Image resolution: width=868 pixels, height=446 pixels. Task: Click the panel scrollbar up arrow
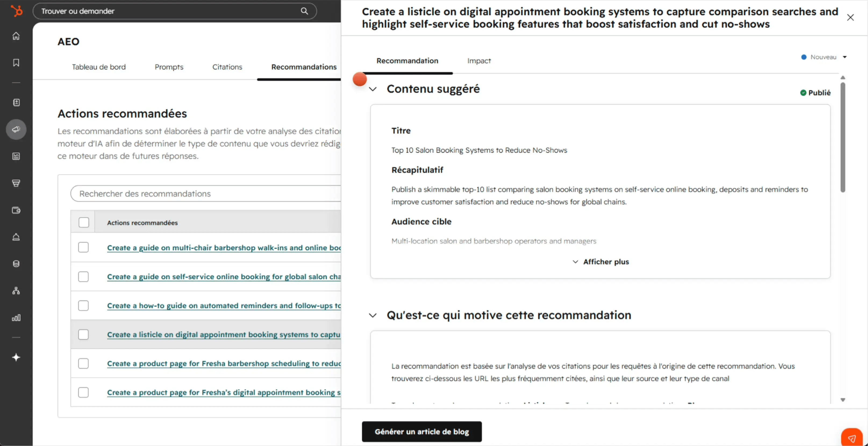843,77
